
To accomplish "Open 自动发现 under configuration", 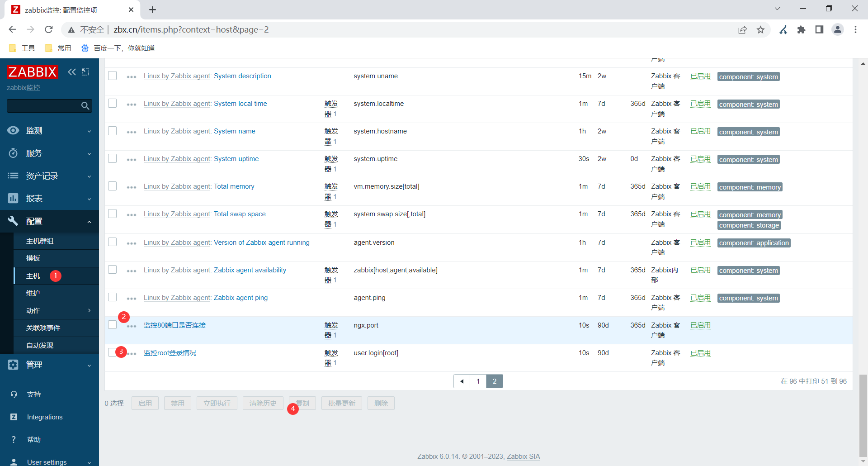I will (40, 346).
